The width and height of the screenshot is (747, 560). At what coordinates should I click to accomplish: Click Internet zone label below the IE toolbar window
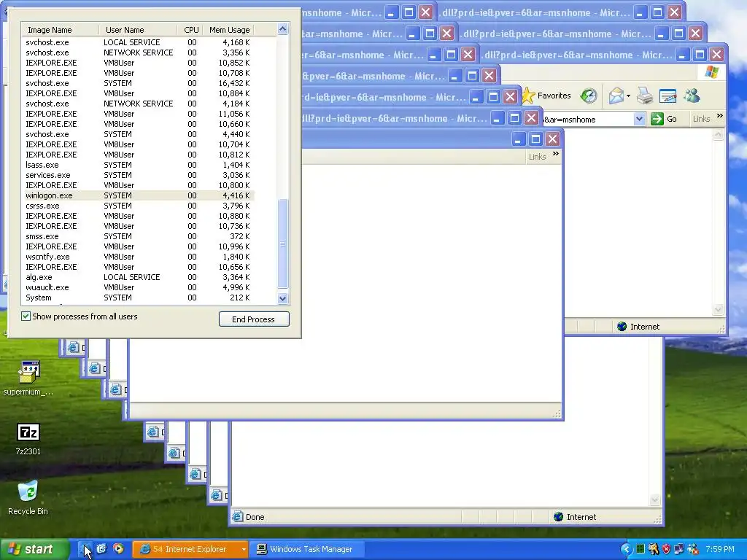click(645, 327)
